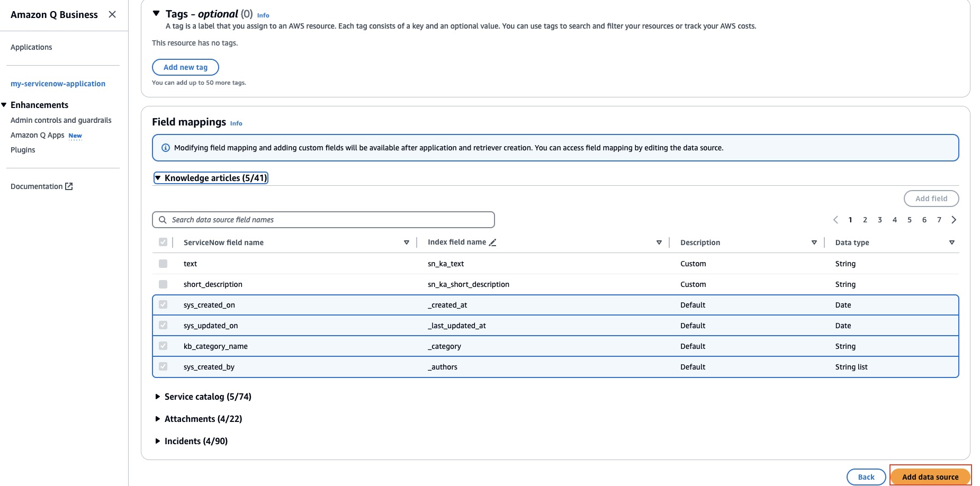Image resolution: width=980 pixels, height=486 pixels.
Task: Open my-servicenow-application link
Action: pos(58,84)
